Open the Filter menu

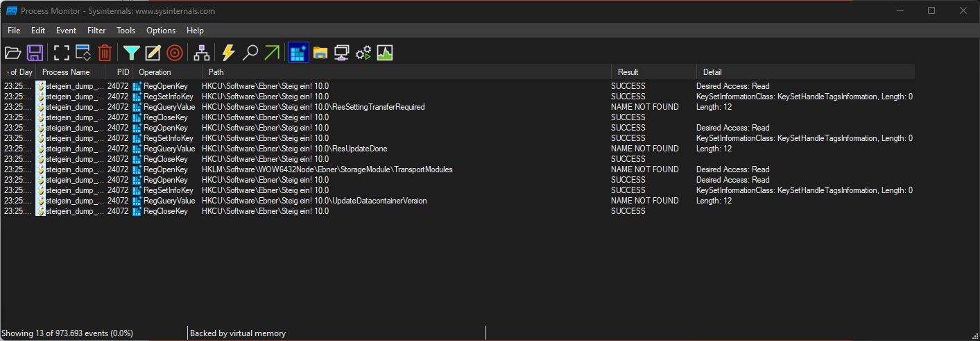click(96, 31)
